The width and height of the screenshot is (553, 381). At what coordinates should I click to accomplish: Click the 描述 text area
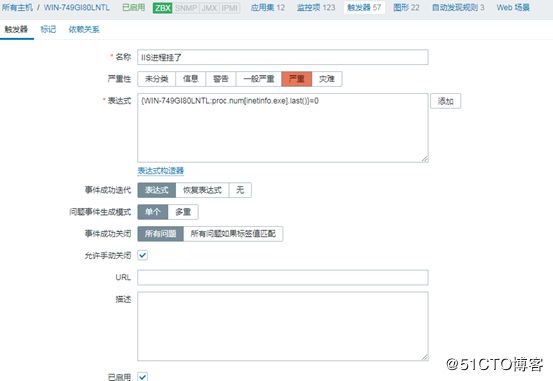coord(283,326)
